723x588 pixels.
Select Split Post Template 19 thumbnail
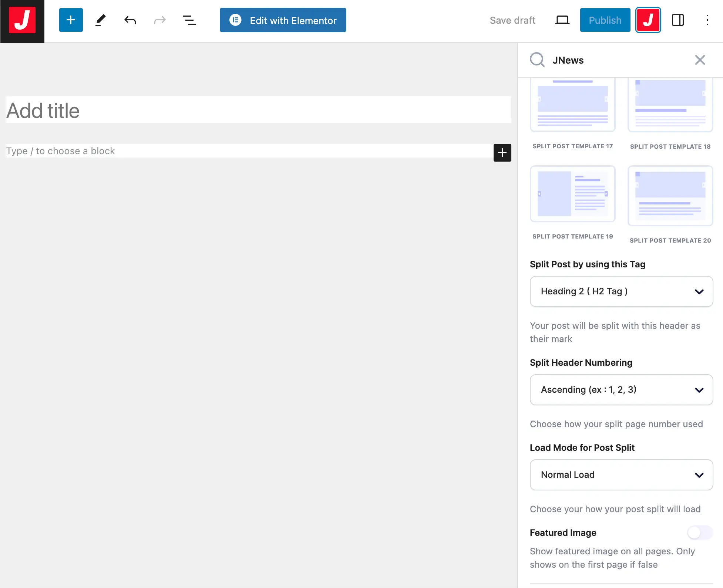tap(572, 194)
